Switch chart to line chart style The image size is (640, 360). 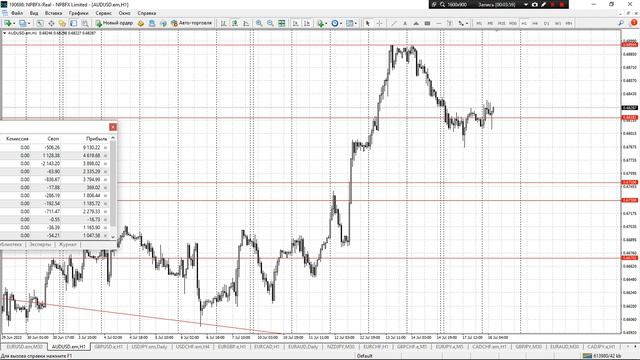point(246,23)
